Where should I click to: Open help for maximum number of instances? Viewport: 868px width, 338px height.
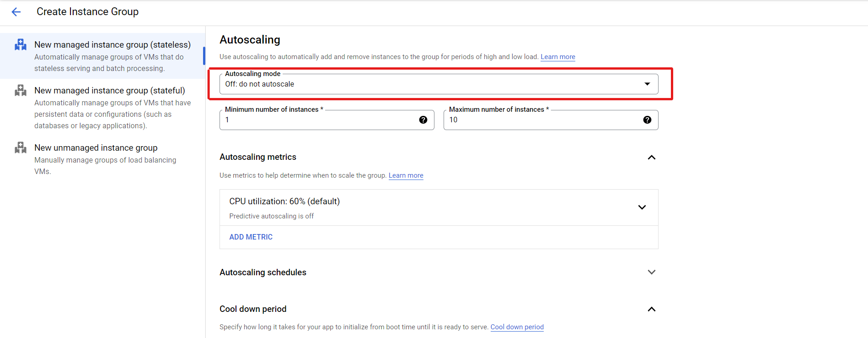tap(647, 120)
